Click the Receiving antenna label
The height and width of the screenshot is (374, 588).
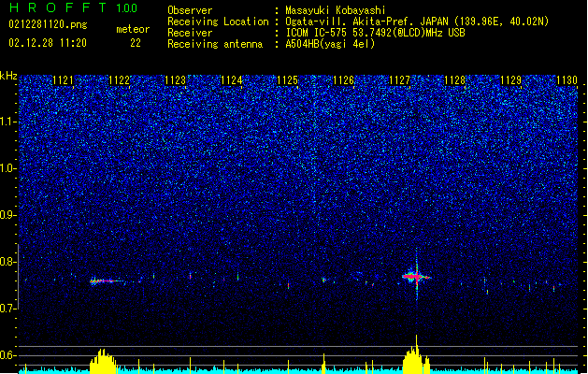[x=215, y=44]
